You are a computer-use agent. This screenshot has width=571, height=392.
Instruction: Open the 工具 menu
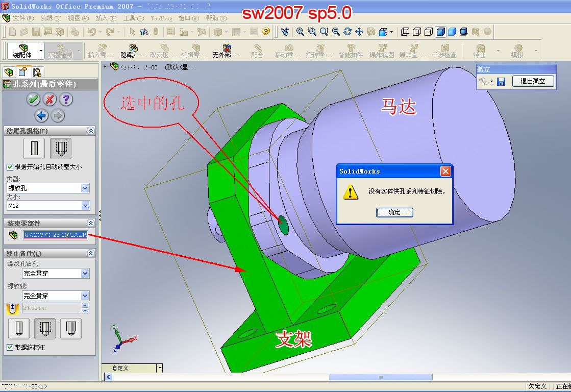coord(133,18)
